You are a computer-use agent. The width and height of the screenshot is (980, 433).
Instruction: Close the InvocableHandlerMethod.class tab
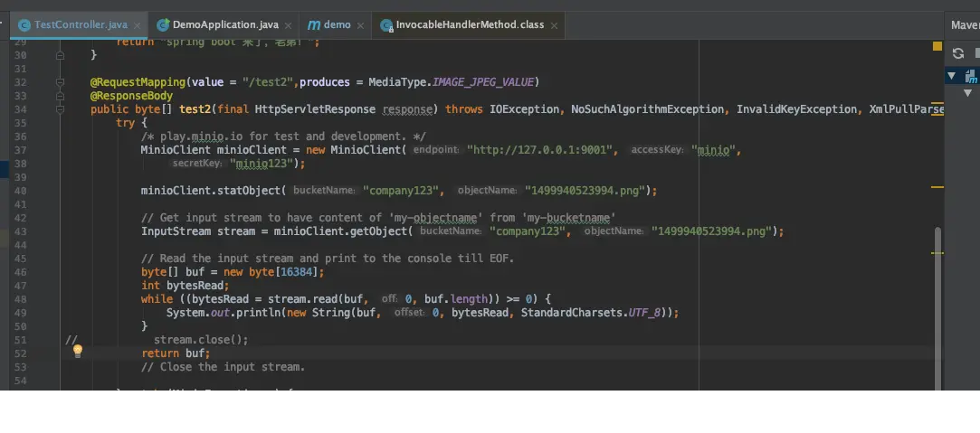point(554,25)
